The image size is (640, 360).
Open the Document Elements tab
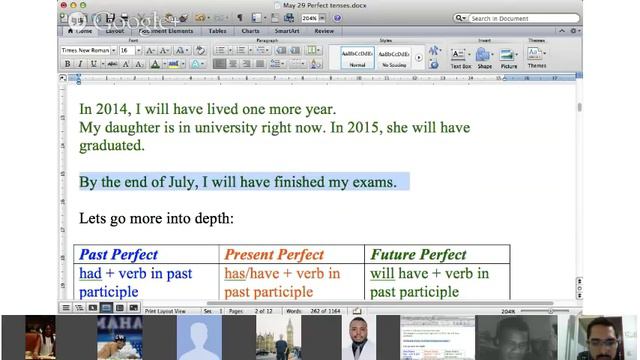point(166,31)
